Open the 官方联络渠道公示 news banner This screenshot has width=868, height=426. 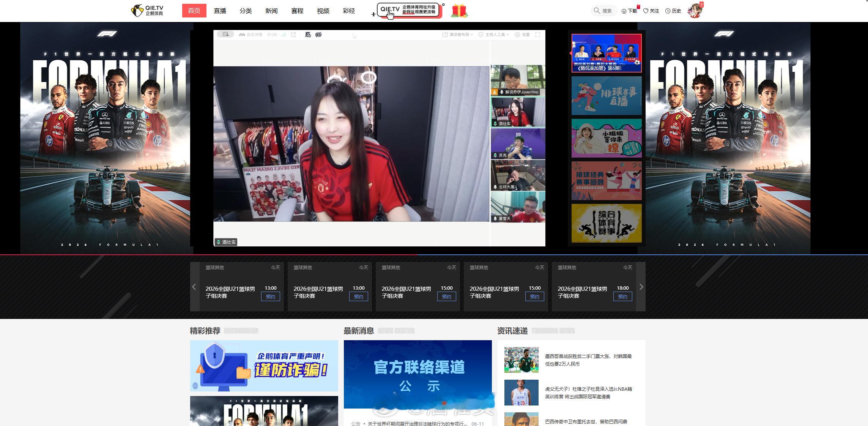(x=417, y=374)
